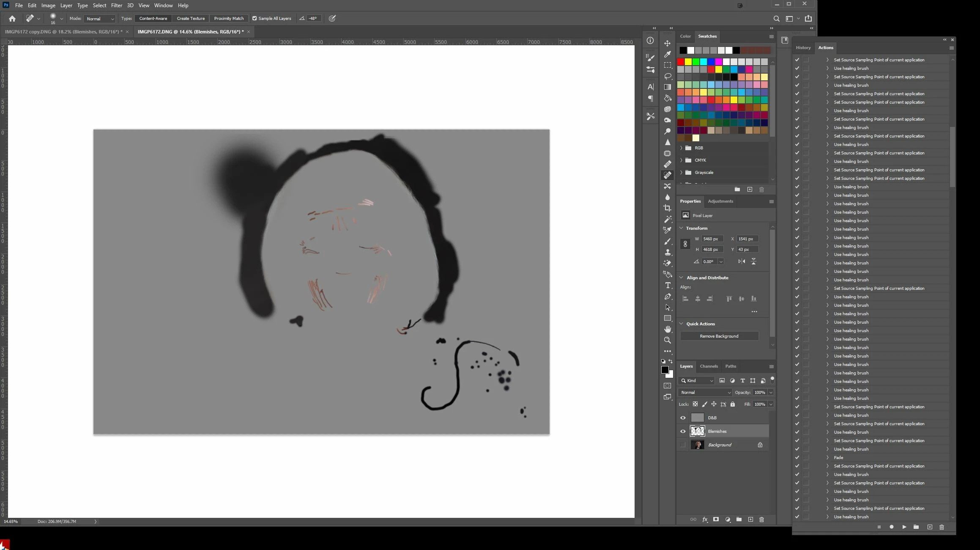Click the Remove Background button
The image size is (980, 550).
click(x=719, y=336)
